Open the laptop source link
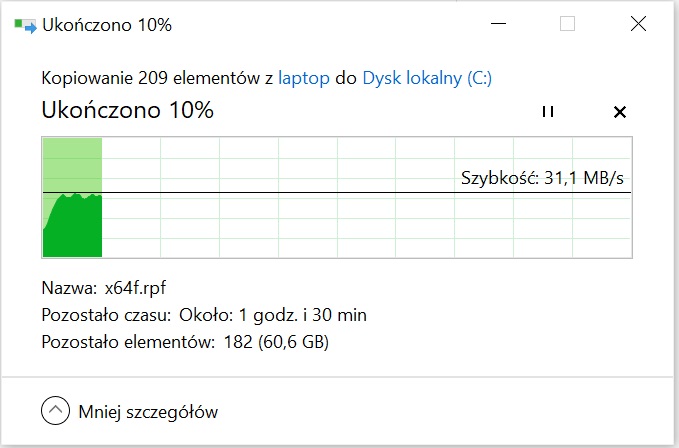This screenshot has width=679, height=448. click(x=304, y=78)
